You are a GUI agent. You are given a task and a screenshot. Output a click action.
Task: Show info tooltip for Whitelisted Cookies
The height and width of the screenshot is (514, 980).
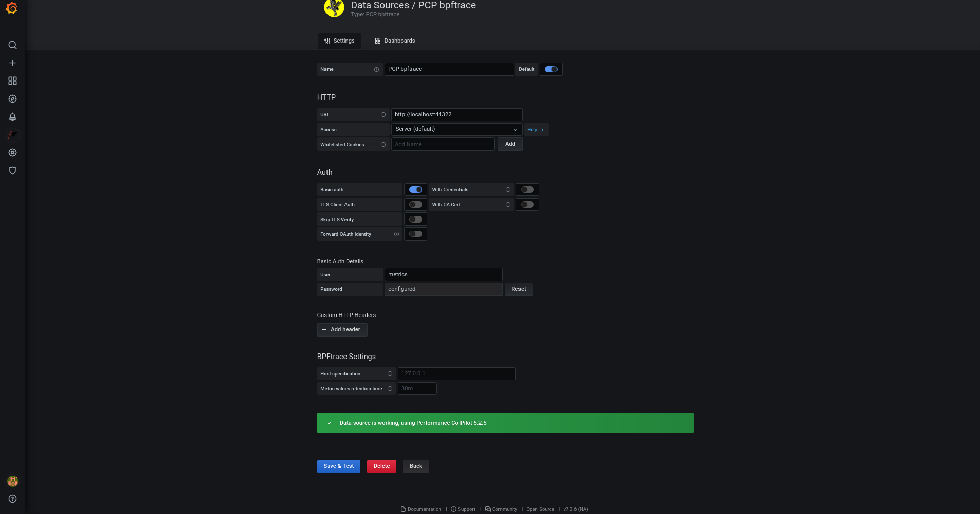coord(383,145)
